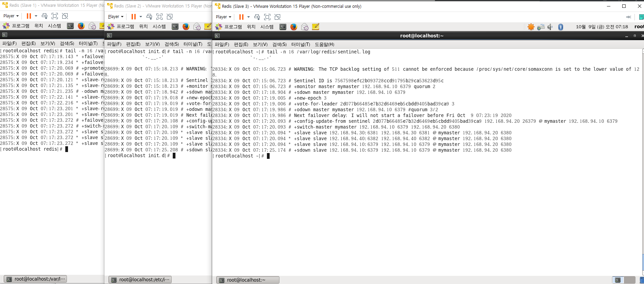Viewport: 644px width, 284px height.
Task: Open 편집(E) menu in Slave 3 terminal
Action: click(x=241, y=45)
